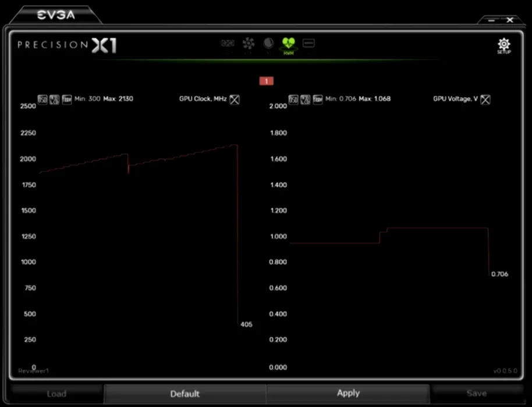Screen dimensions: 532x407
Task: Open the SETUP gear icon
Action: coord(503,45)
